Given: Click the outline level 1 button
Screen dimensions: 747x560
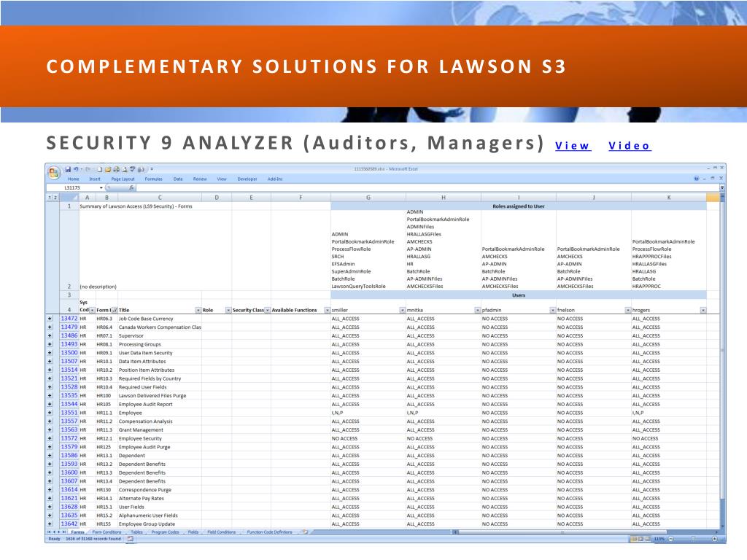Looking at the screenshot, I should click(x=50, y=197).
